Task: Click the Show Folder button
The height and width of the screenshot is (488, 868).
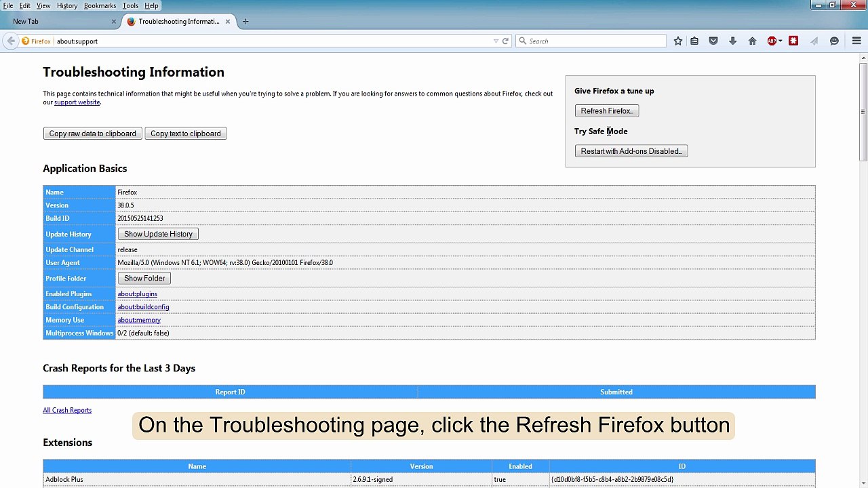Action: coord(144,279)
